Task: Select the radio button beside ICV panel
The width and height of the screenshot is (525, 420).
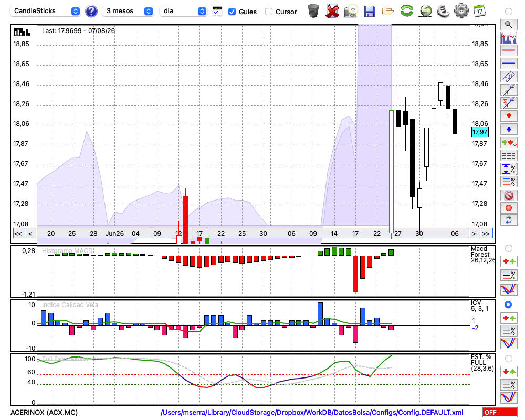Action: click(508, 304)
